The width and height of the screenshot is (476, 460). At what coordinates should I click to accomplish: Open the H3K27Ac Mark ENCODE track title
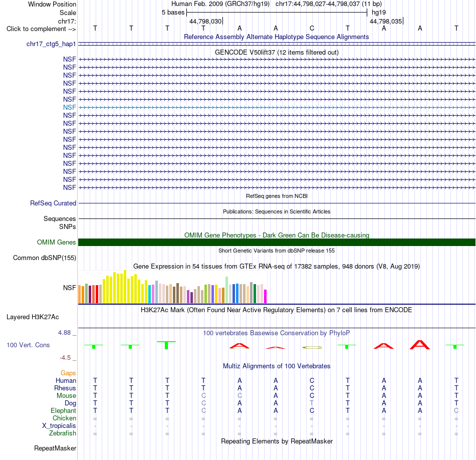point(277,310)
